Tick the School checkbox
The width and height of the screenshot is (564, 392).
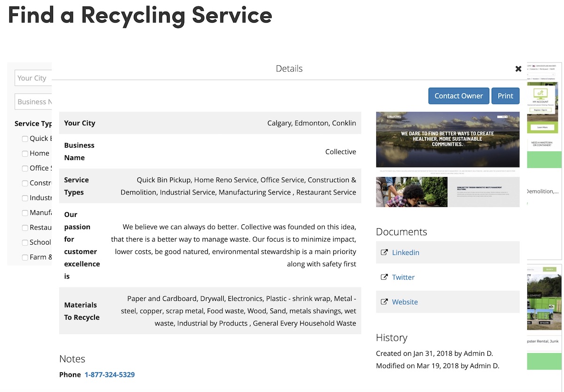[25, 243]
